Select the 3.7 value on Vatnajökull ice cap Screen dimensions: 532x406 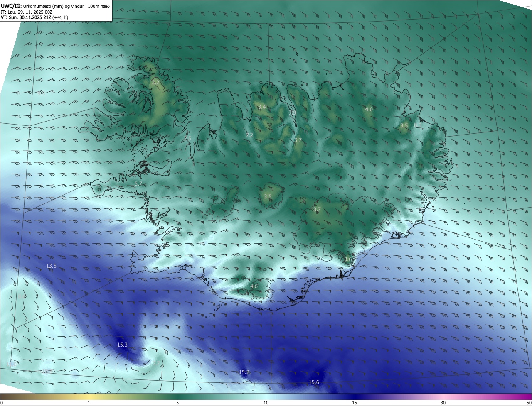click(317, 210)
